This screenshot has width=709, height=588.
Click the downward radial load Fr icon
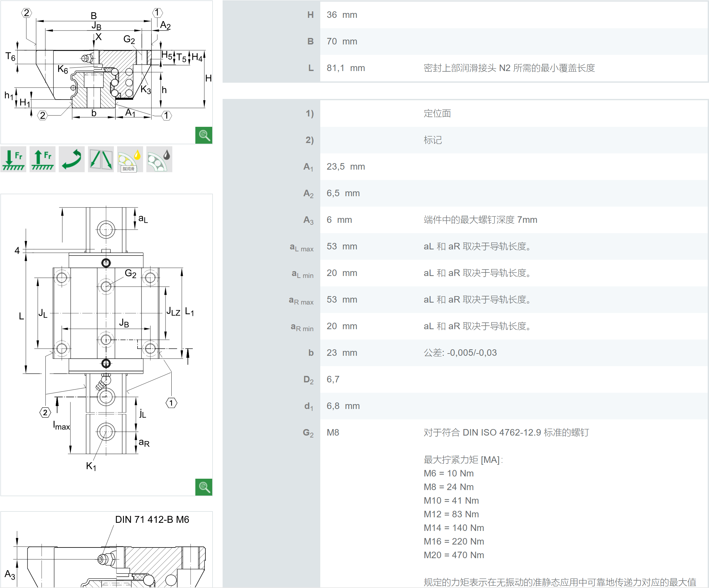pyautogui.click(x=13, y=159)
